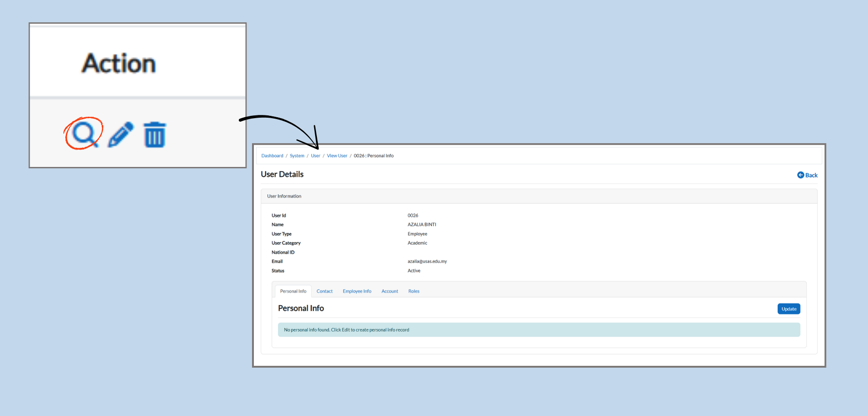Open the Dashboard breadcrumb link
Image resolution: width=868 pixels, height=416 pixels.
tap(272, 156)
